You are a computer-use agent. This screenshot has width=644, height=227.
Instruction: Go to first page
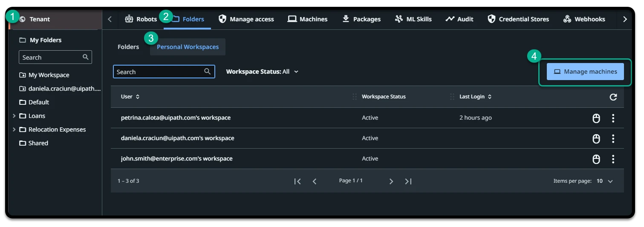[297, 181]
